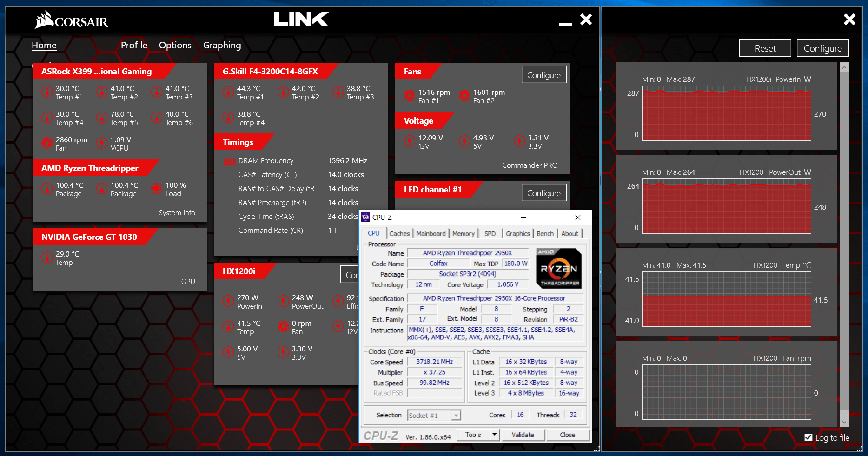Open the Home tab in Corsair Link
This screenshot has height=456, width=868.
(44, 46)
